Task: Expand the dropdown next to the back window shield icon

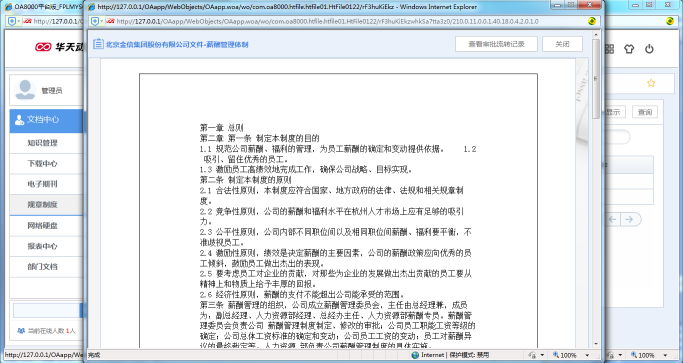Action: [x=19, y=21]
